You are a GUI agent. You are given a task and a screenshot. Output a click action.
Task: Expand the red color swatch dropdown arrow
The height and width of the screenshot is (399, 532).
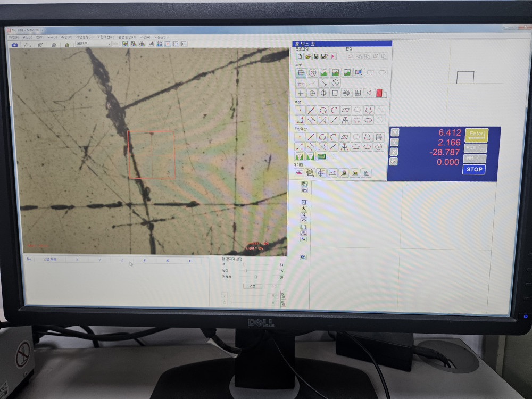[385, 93]
